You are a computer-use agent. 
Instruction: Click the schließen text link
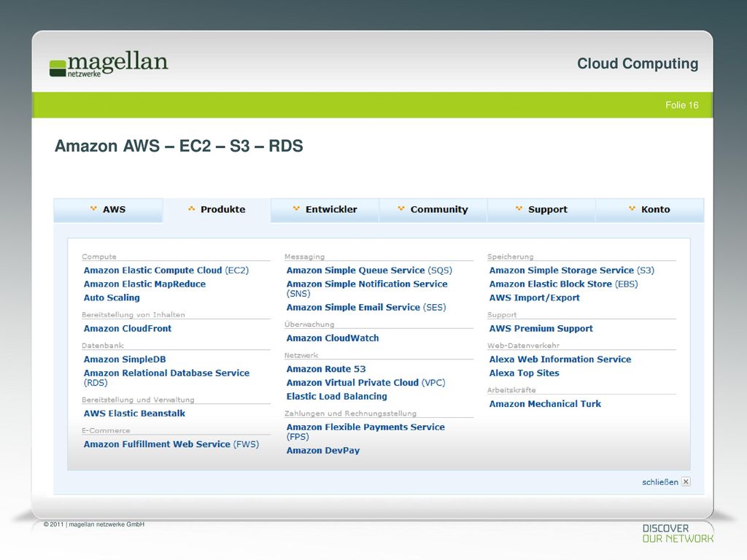tap(659, 482)
